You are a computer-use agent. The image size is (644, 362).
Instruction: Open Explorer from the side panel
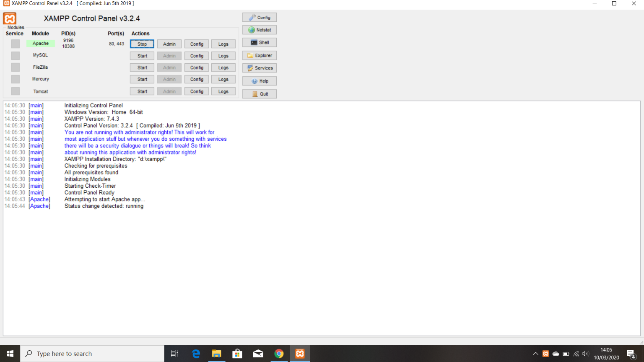point(260,56)
